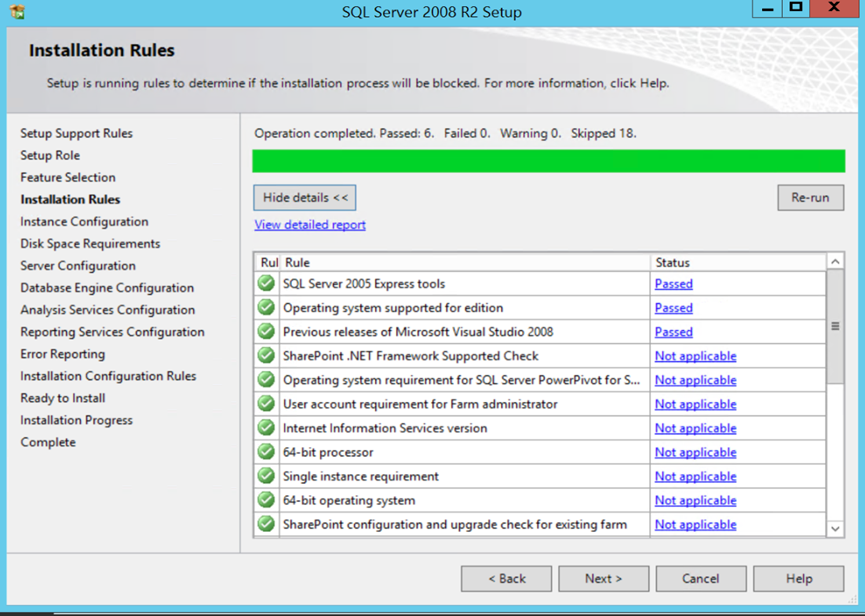Click the green progress bar

point(548,161)
